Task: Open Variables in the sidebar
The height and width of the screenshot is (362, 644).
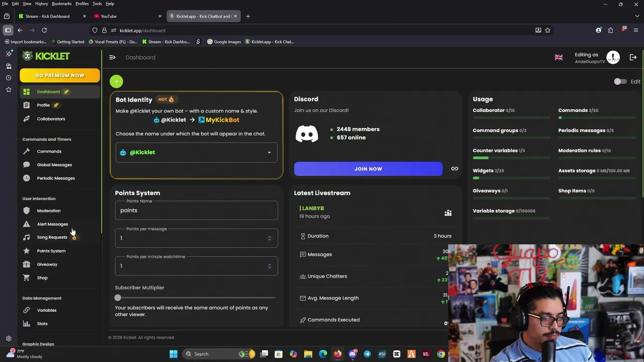Action: pyautogui.click(x=47, y=310)
